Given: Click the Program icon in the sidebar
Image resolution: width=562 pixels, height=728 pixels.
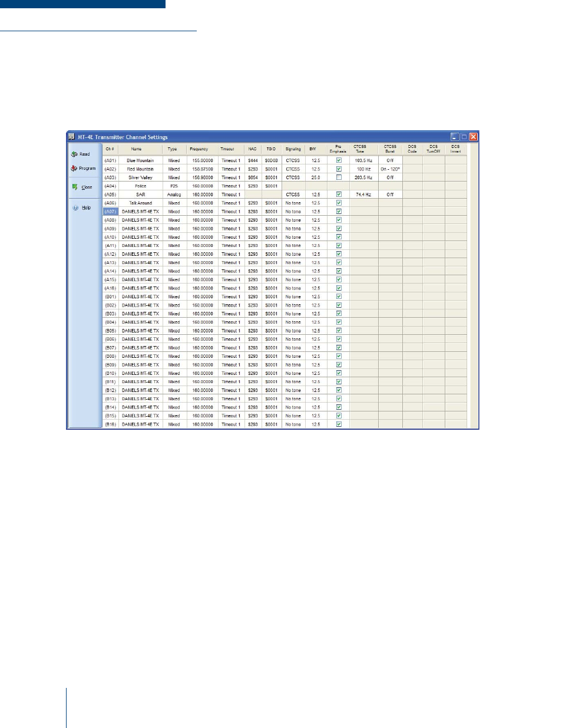Looking at the screenshot, I should click(x=74, y=168).
